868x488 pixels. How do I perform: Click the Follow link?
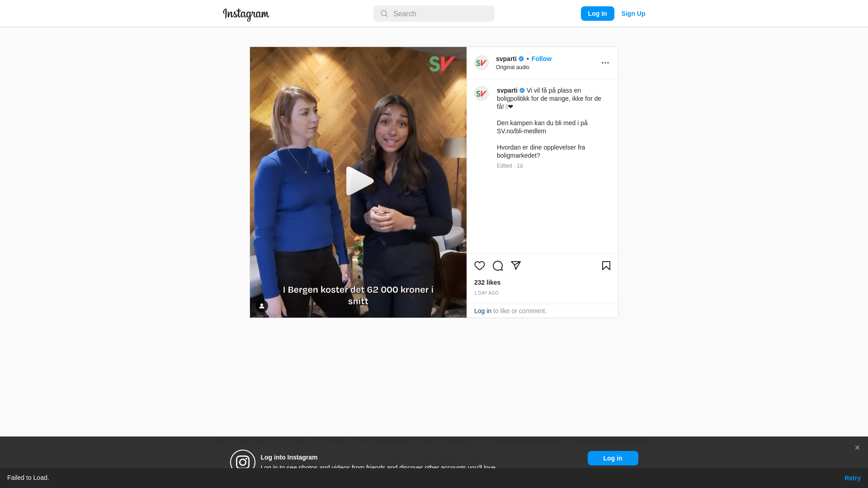coord(542,59)
